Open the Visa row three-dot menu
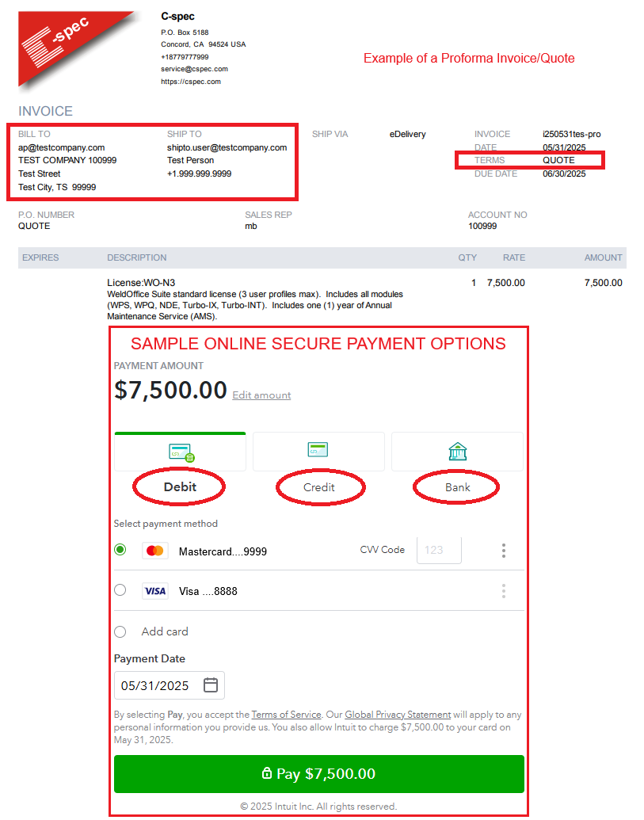644x820 pixels. [503, 591]
